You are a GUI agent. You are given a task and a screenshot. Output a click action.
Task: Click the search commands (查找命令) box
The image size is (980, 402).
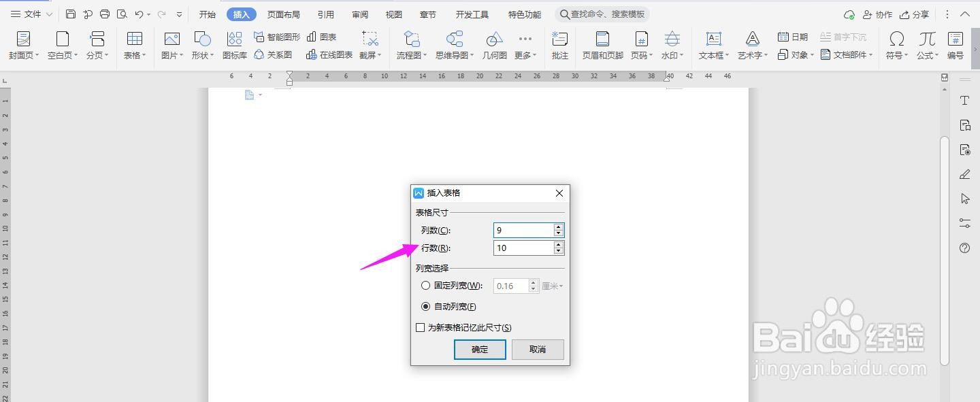point(602,14)
